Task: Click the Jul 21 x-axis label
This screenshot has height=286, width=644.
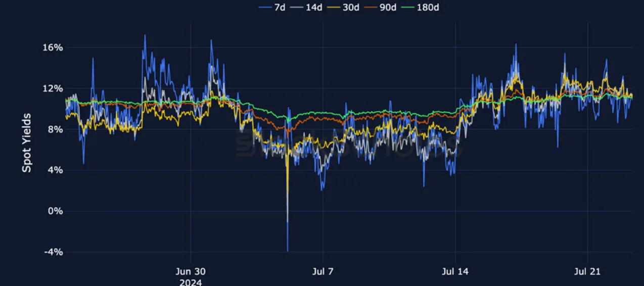Action: [588, 272]
